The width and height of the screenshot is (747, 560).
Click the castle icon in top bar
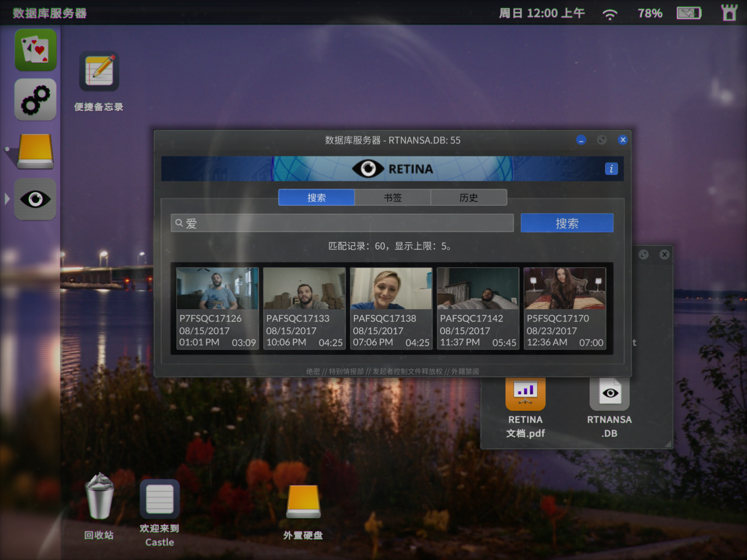coord(729,13)
